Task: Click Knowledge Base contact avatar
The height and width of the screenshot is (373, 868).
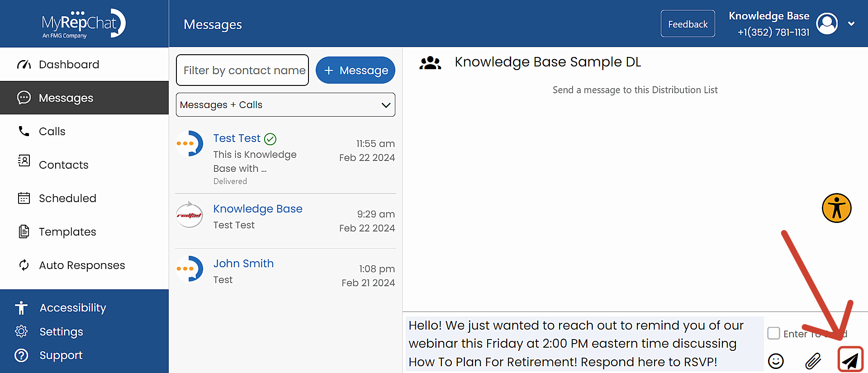Action: tap(190, 214)
